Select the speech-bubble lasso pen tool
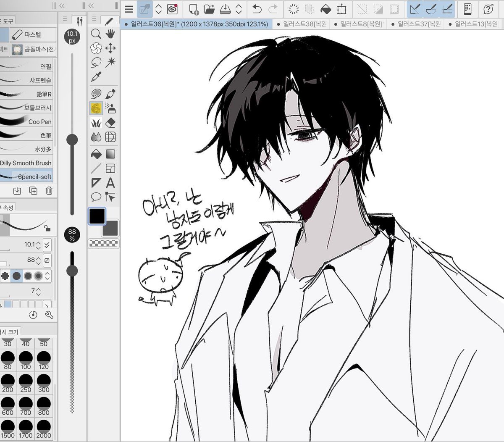Viewport: 504px width, 442px height. (x=96, y=94)
